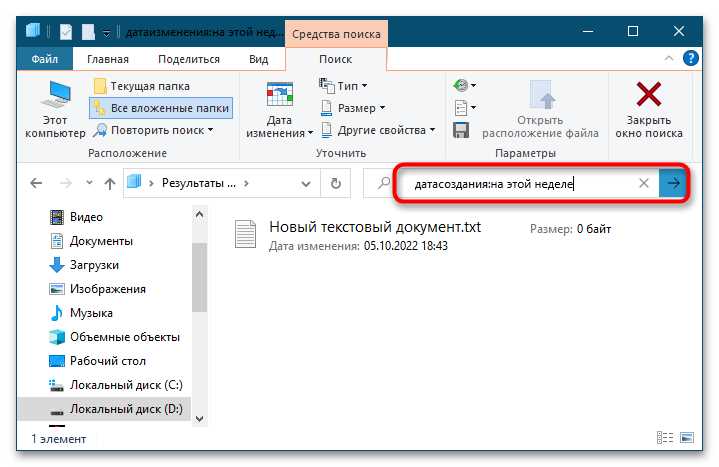Select This PC search location
Image resolution: width=719 pixels, height=467 pixels.
(x=55, y=109)
